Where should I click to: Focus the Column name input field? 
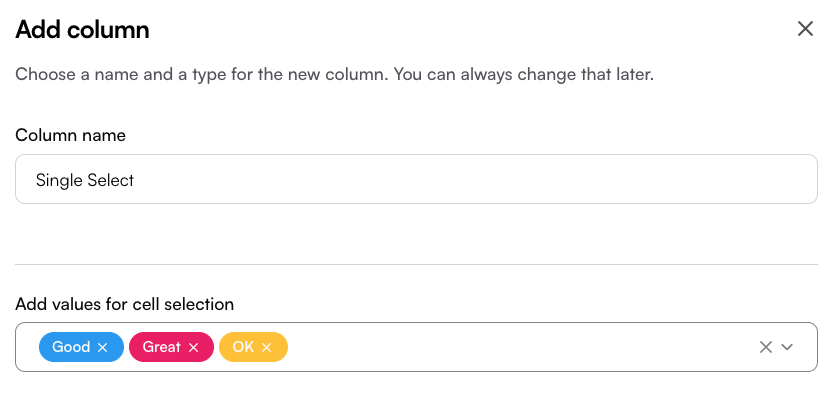point(416,179)
